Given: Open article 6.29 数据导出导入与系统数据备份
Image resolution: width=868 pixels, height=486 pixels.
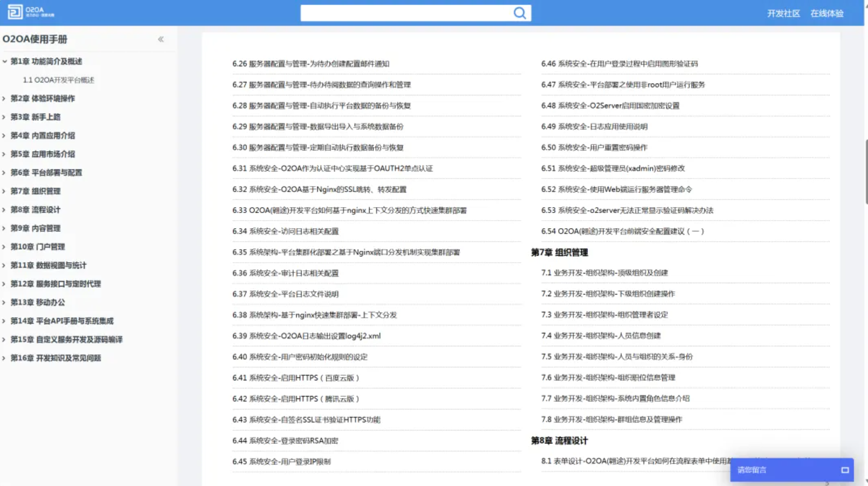Looking at the screenshot, I should click(x=318, y=127).
